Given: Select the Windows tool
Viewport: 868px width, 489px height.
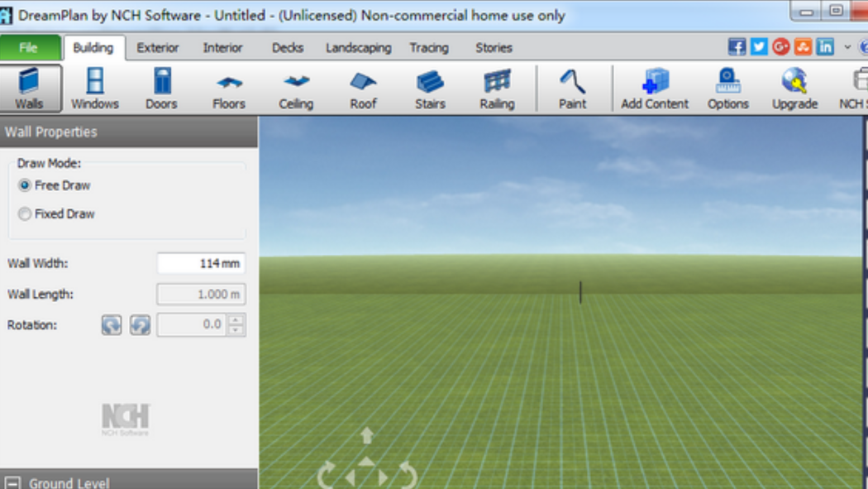Looking at the screenshot, I should 95,89.
